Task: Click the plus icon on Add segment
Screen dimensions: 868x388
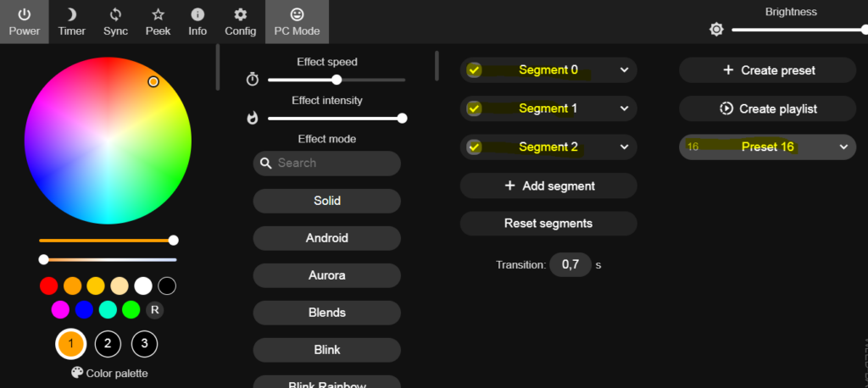Action: (x=509, y=186)
